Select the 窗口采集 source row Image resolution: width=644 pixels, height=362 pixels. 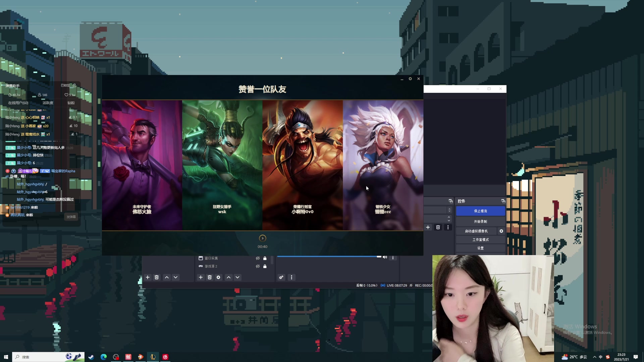(x=233, y=258)
